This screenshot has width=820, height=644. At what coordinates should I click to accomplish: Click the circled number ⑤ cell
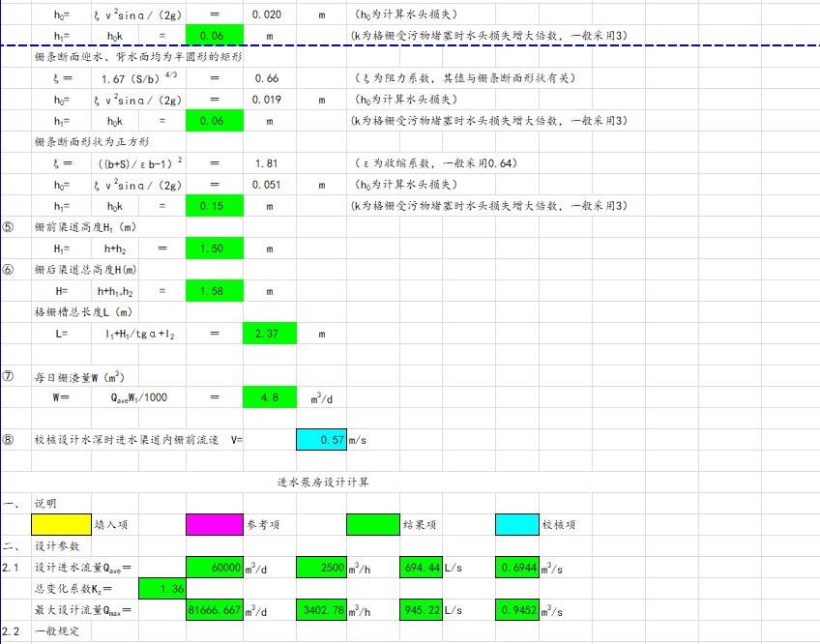pyautogui.click(x=8, y=227)
